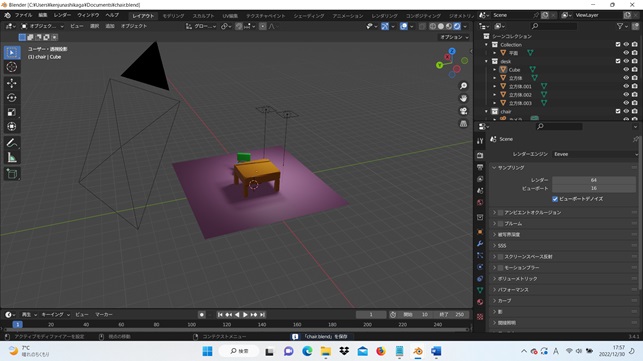Select the Select Box tool

click(12, 53)
